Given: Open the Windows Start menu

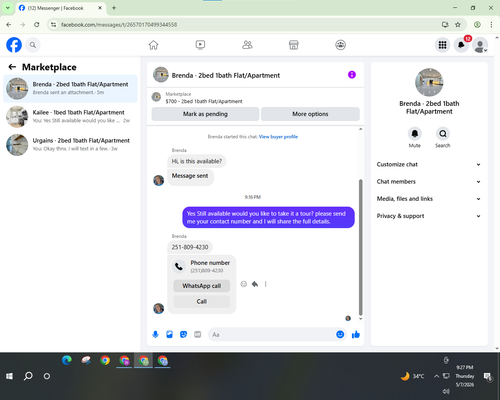Looking at the screenshot, I should 9,376.
